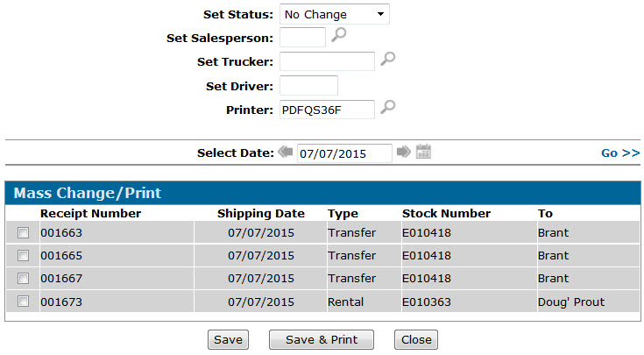
Task: Go to previous date with left arrow
Action: pos(286,152)
